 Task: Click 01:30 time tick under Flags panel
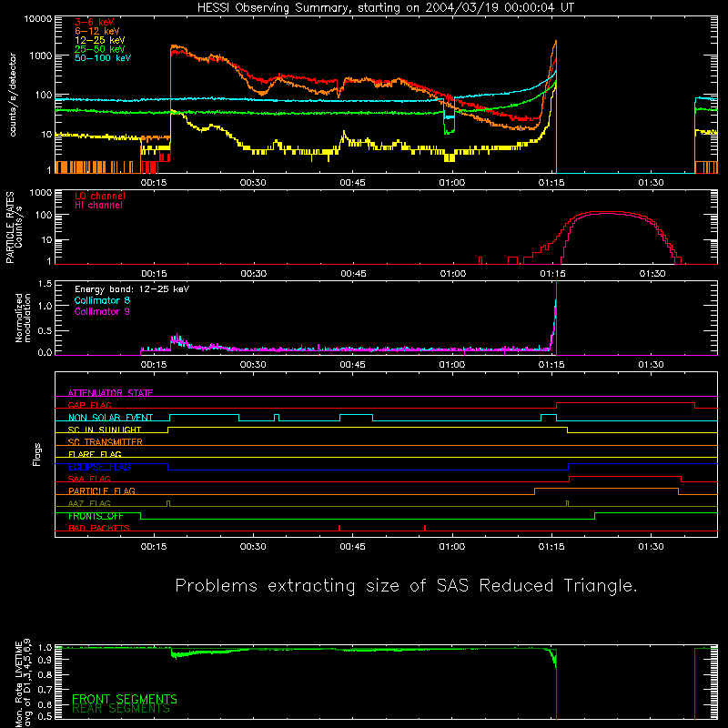pyautogui.click(x=651, y=547)
